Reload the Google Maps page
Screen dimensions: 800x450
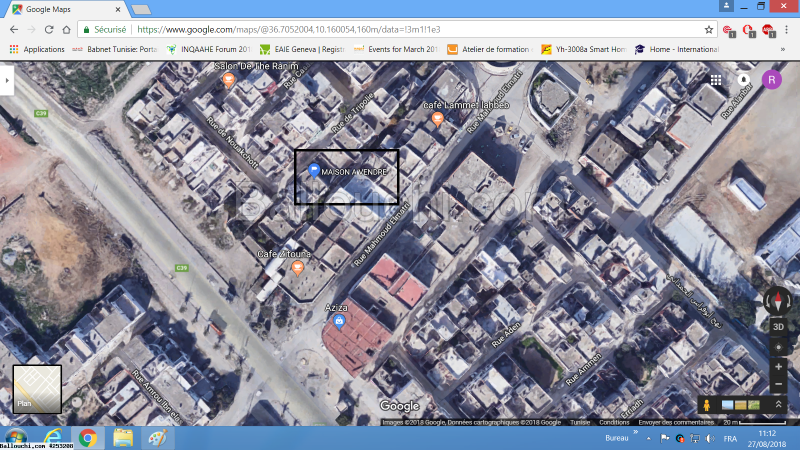click(49, 30)
